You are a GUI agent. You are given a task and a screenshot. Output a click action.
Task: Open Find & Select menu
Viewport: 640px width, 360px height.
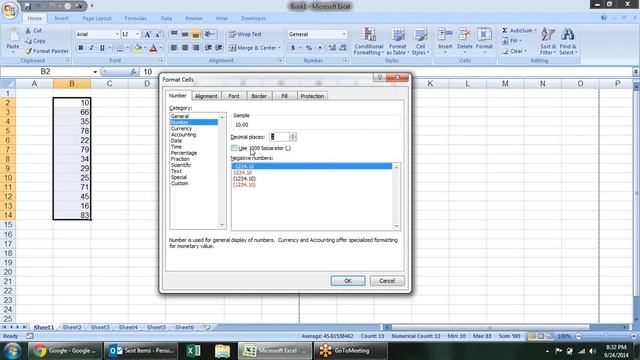[568, 41]
